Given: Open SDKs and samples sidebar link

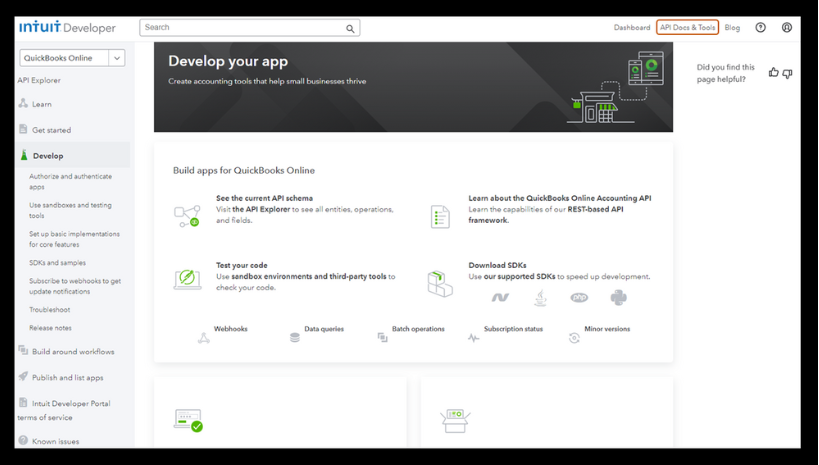Looking at the screenshot, I should click(57, 263).
